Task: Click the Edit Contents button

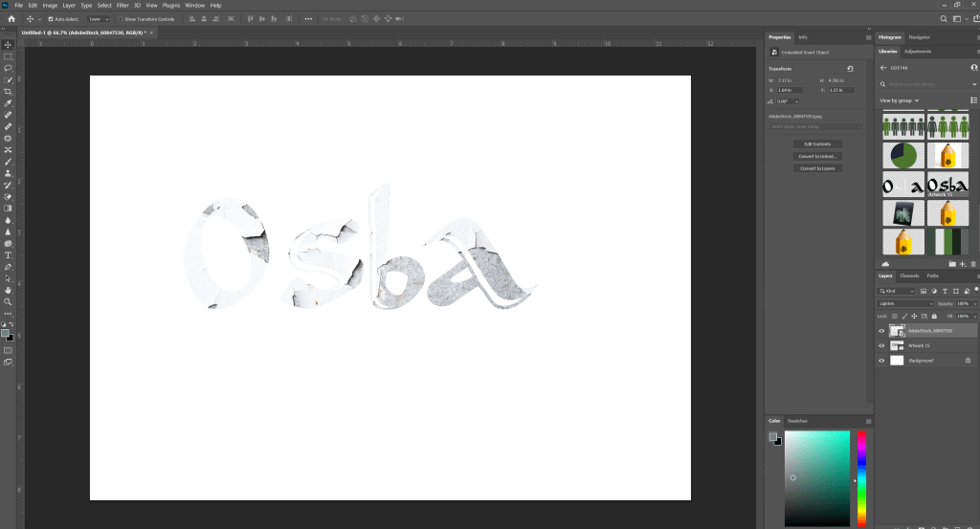Action: [x=816, y=143]
